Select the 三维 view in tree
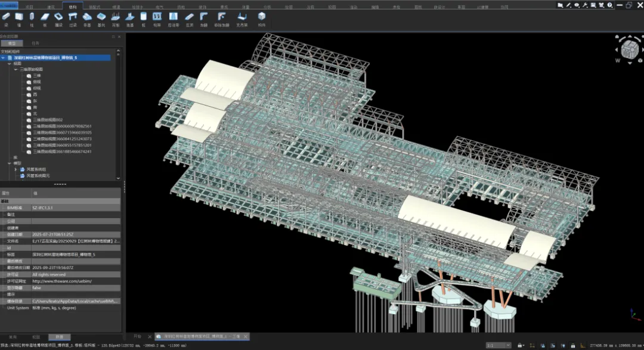Image resolution: width=644 pixels, height=350 pixels. (36, 76)
